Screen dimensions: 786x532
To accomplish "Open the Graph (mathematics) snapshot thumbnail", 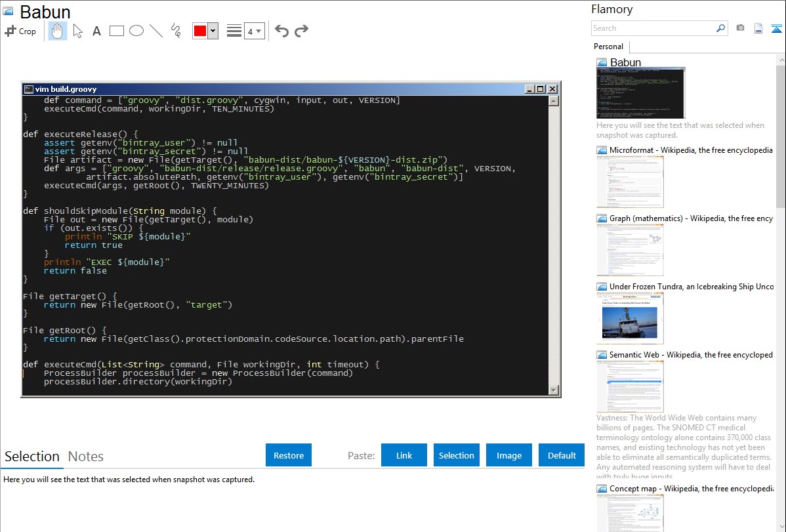I will click(630, 250).
